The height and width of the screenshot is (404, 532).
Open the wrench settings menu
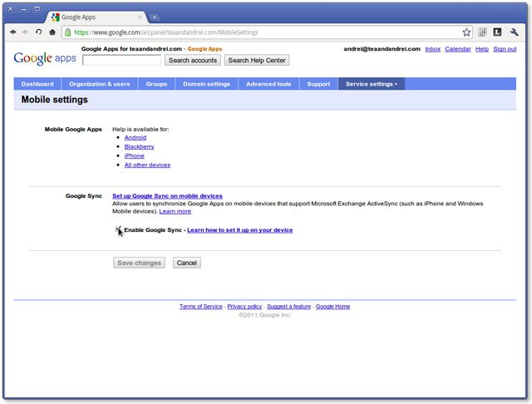[514, 32]
